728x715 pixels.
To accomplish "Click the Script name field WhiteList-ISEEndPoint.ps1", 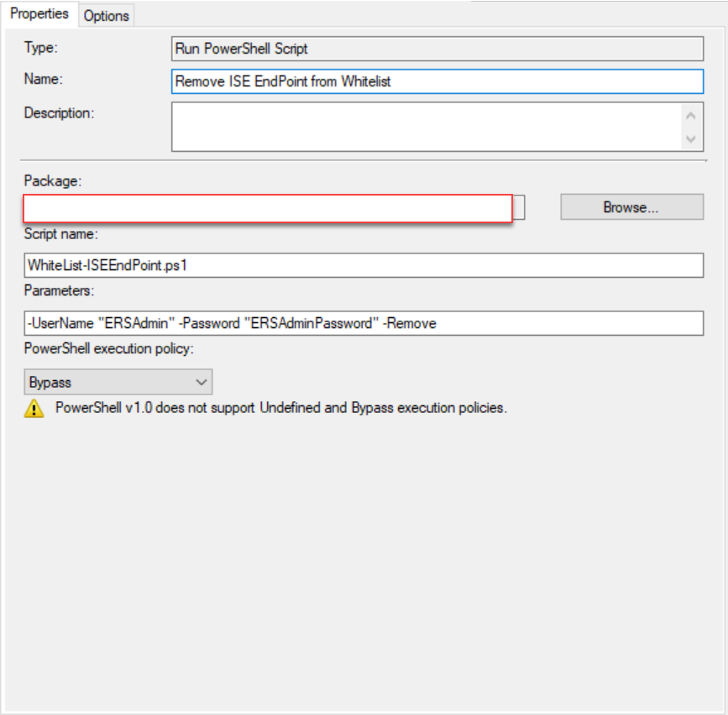I will pos(364,265).
